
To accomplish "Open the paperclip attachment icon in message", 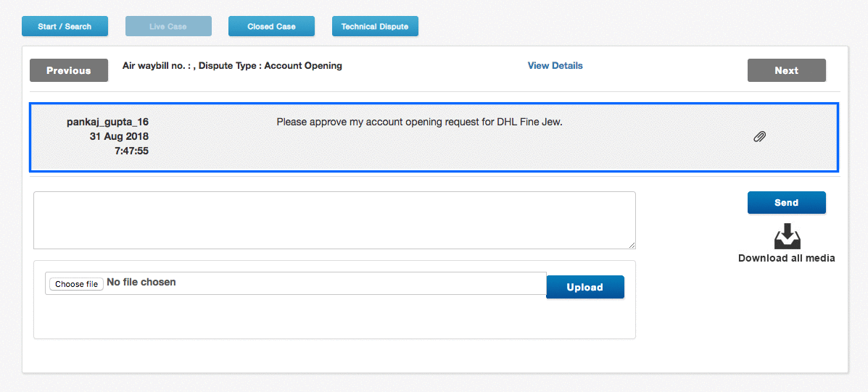I will 759,136.
